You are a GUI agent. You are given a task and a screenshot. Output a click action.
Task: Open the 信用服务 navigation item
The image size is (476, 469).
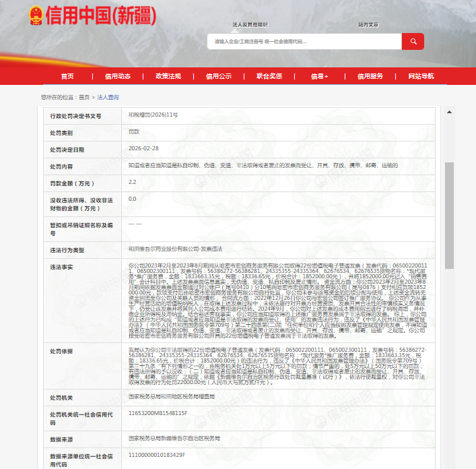tap(370, 76)
